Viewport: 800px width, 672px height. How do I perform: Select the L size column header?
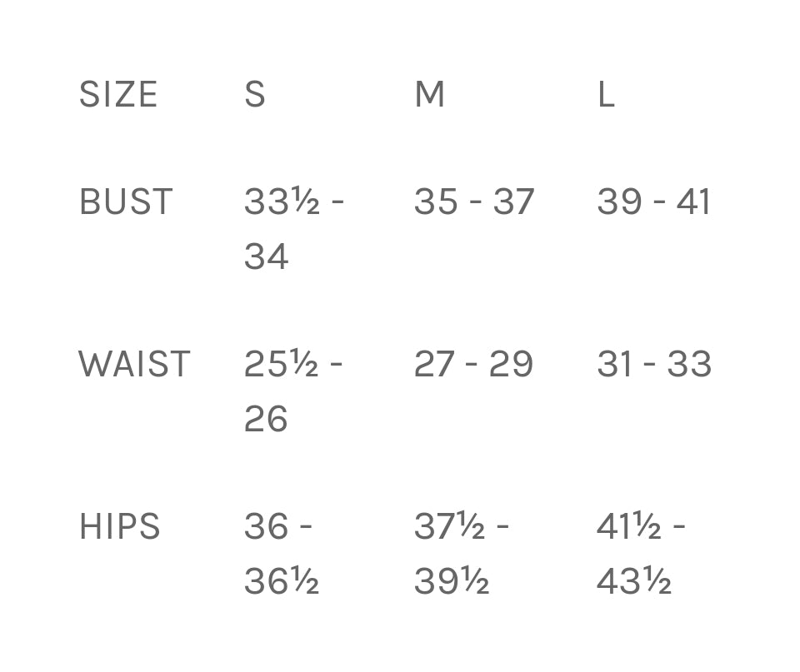click(x=606, y=95)
